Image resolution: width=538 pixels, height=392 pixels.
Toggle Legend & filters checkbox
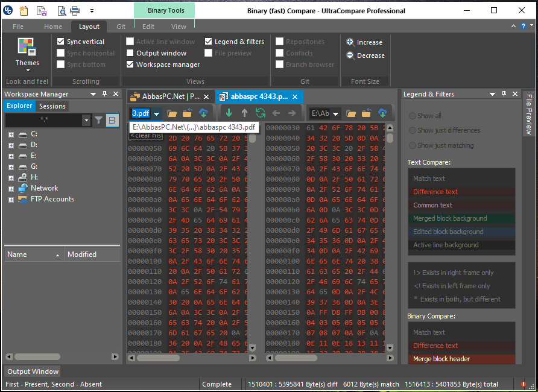(x=208, y=42)
